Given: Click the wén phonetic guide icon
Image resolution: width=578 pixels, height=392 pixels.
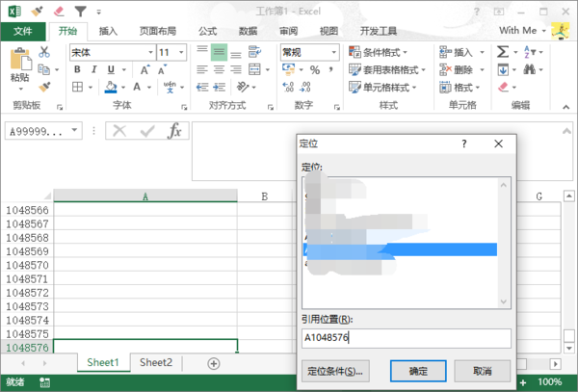Looking at the screenshot, I should (x=170, y=87).
